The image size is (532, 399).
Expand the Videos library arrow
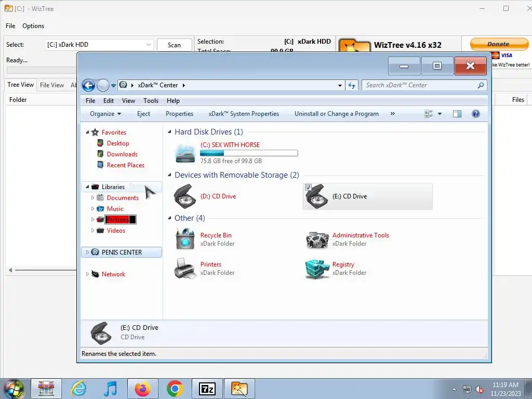(x=92, y=230)
